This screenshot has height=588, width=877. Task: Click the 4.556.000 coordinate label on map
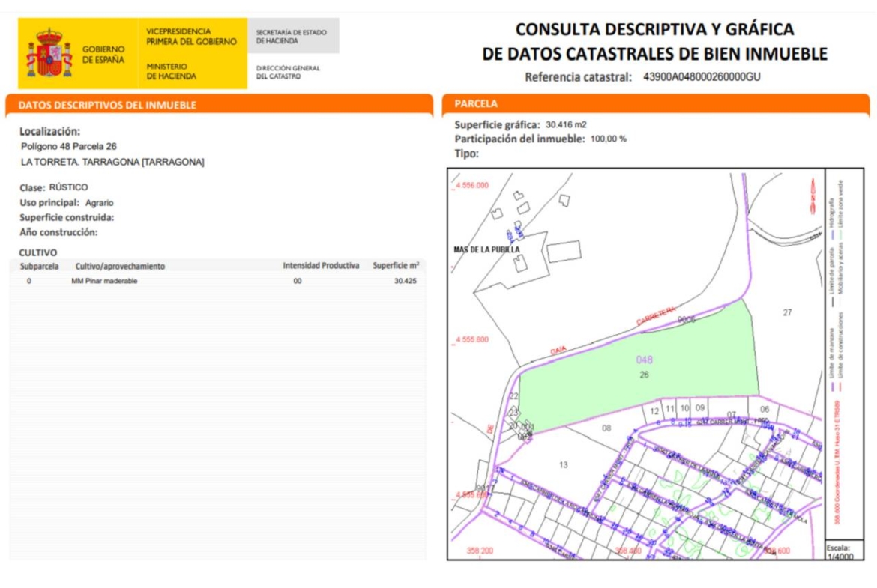pos(472,185)
